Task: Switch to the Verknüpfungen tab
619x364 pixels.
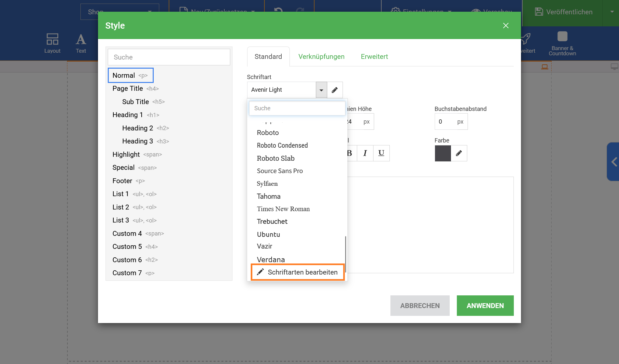Action: click(x=321, y=57)
